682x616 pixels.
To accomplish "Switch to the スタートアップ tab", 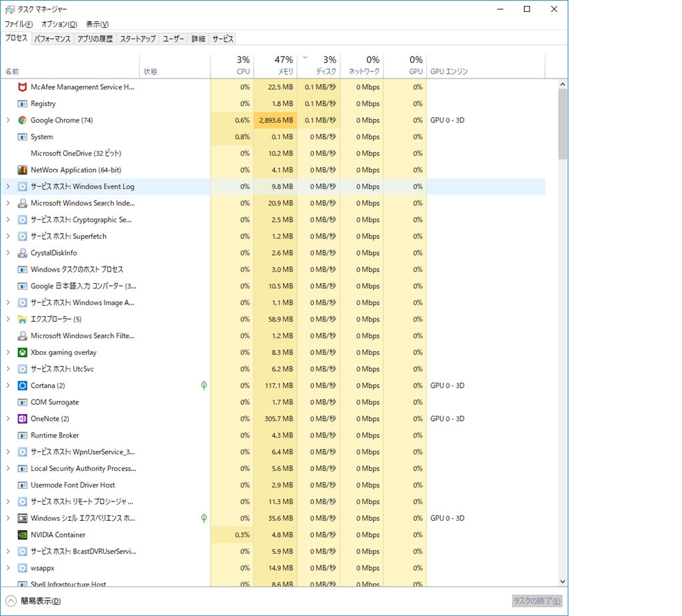I will (137, 39).
